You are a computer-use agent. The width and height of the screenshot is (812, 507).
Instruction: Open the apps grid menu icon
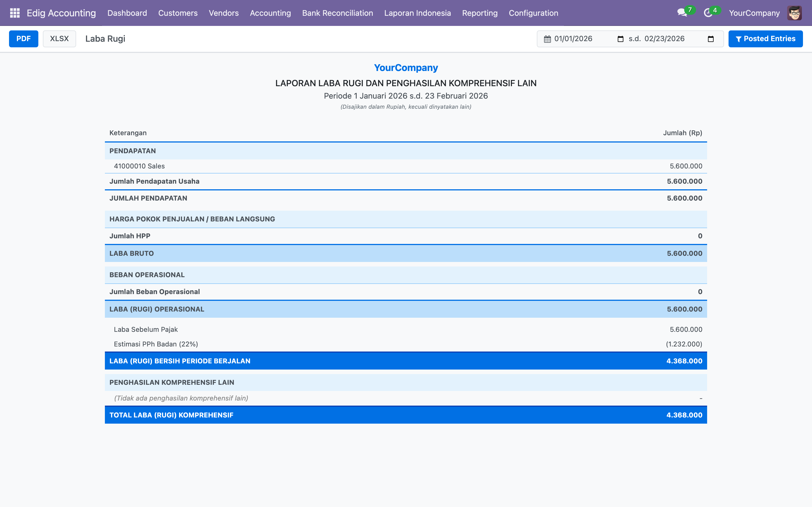pos(15,13)
